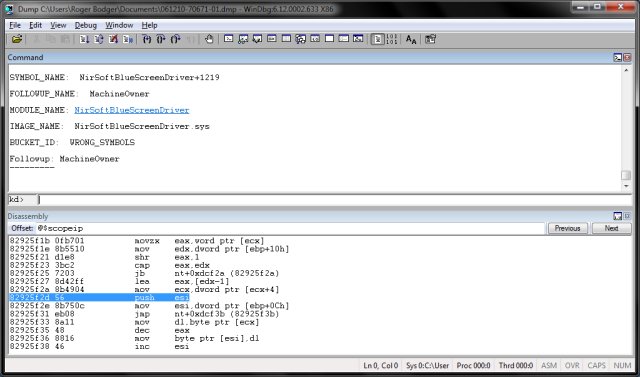Open the Command Browser icon

pyautogui.click(x=358, y=39)
